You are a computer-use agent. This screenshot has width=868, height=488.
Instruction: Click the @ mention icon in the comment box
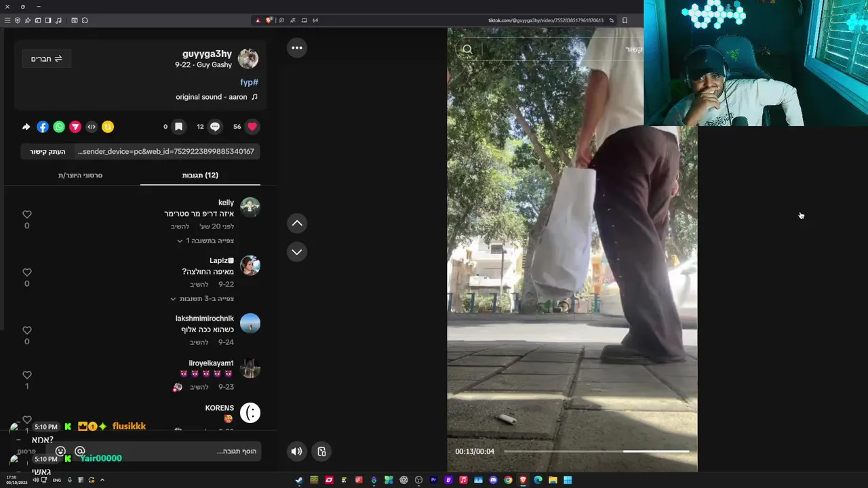[80, 451]
